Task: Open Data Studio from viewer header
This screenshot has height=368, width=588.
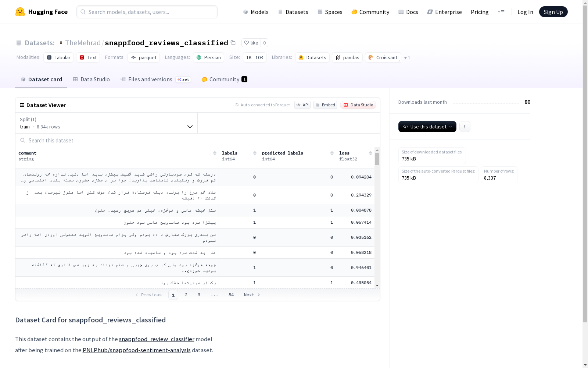Action: tap(358, 105)
